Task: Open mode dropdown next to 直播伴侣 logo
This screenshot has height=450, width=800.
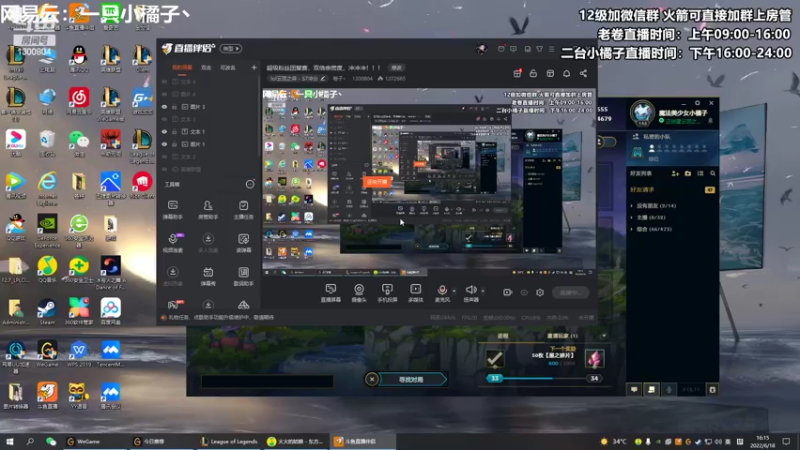Action: pyautogui.click(x=231, y=48)
